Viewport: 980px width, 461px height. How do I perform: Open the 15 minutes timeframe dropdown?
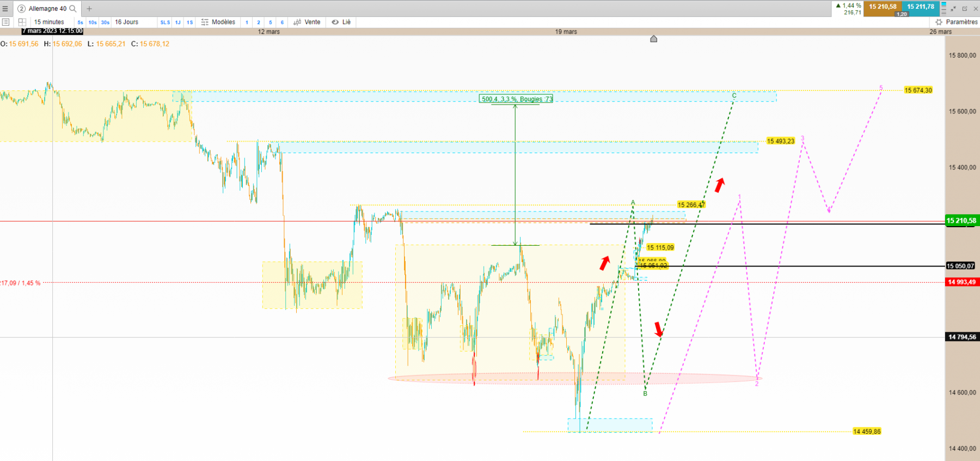49,22
